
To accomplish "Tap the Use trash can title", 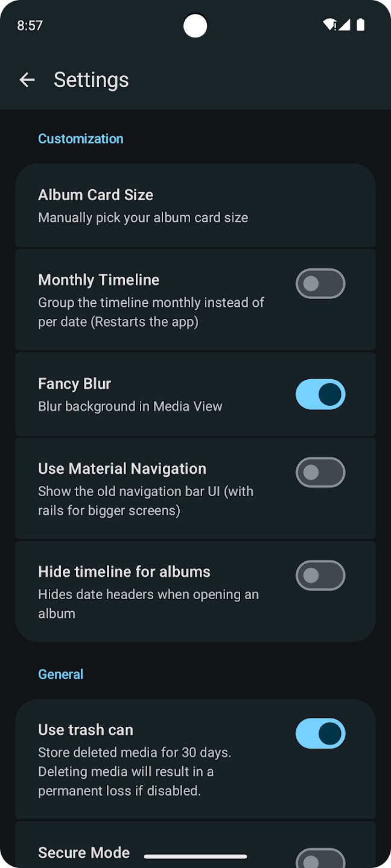I will pyautogui.click(x=86, y=730).
